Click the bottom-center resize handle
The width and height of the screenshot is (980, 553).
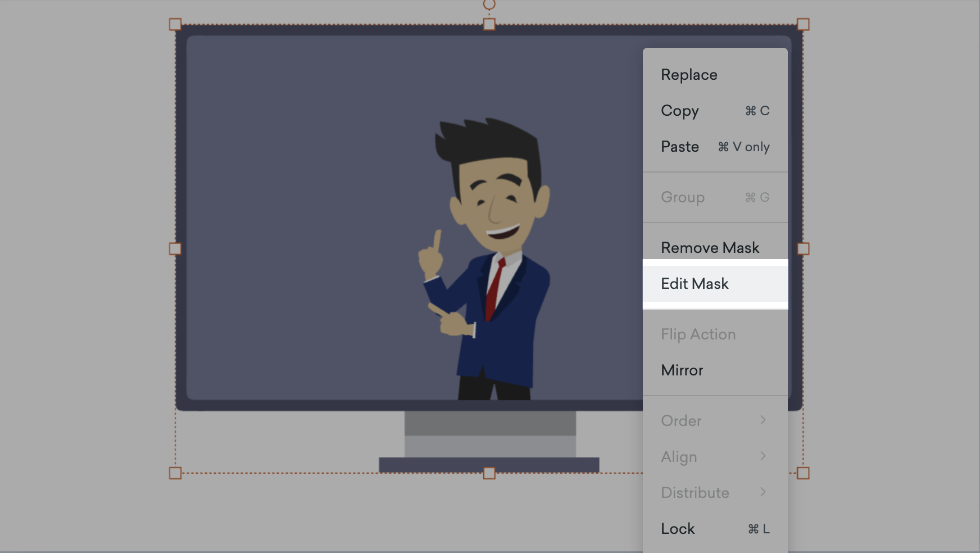click(x=489, y=473)
